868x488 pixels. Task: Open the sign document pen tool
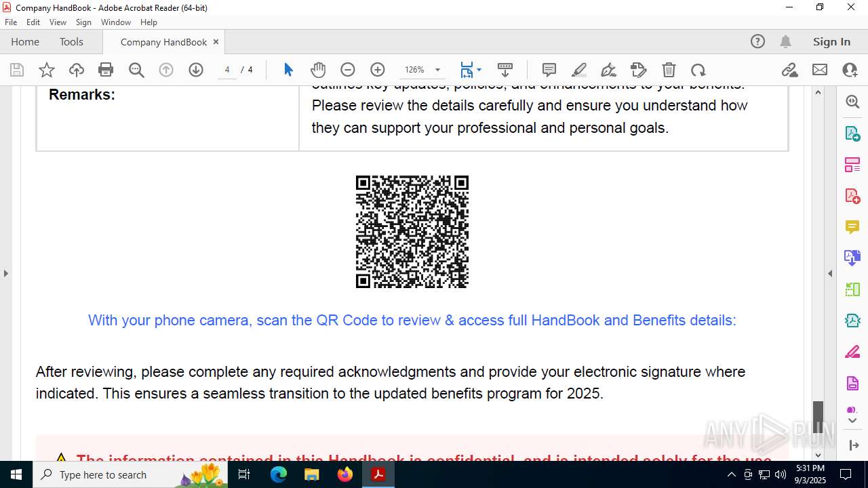point(609,70)
